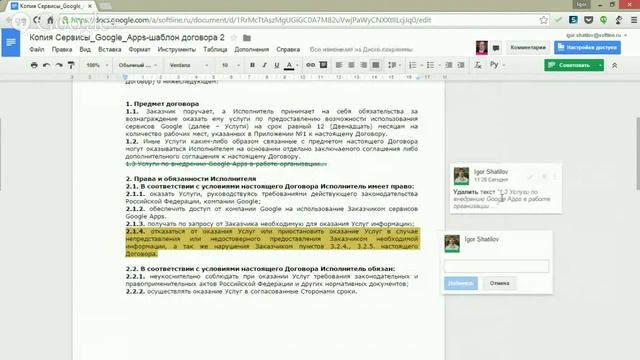
Task: Insert a comment from toolbar
Action: pos(323,65)
